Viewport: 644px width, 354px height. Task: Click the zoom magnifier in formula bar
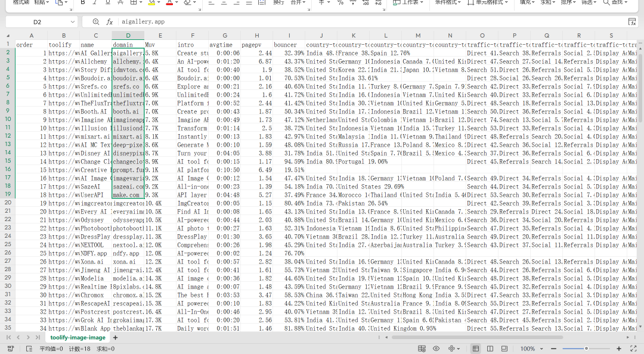tap(95, 22)
